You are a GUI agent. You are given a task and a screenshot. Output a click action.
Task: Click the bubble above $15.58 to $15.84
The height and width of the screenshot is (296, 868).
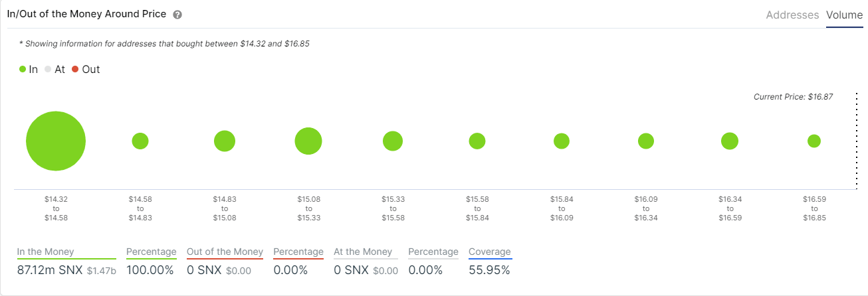coord(477,141)
